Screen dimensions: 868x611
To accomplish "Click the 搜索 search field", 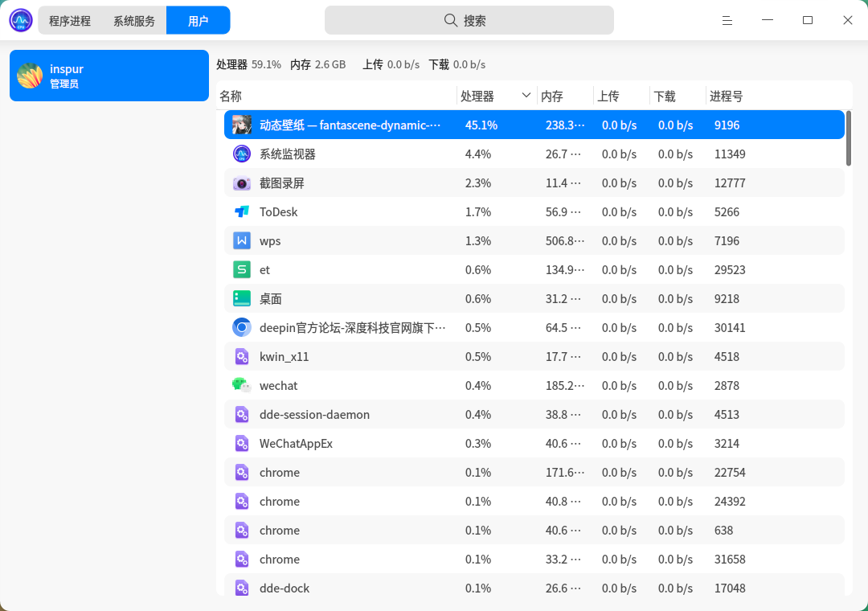I will pos(469,20).
